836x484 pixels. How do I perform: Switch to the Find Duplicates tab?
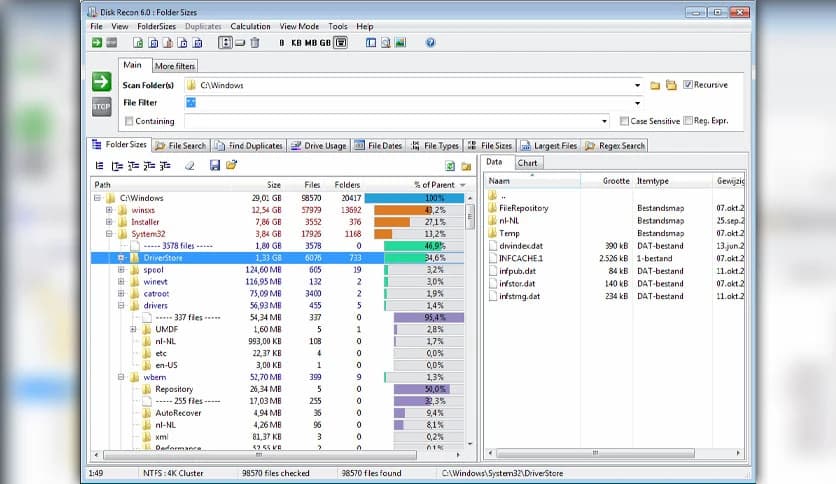[250, 146]
